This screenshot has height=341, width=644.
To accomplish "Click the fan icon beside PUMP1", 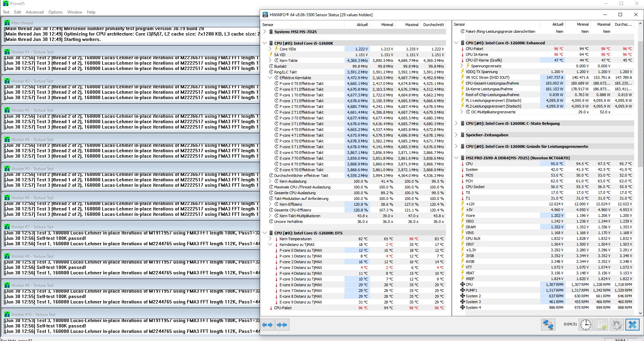I will click(463, 290).
